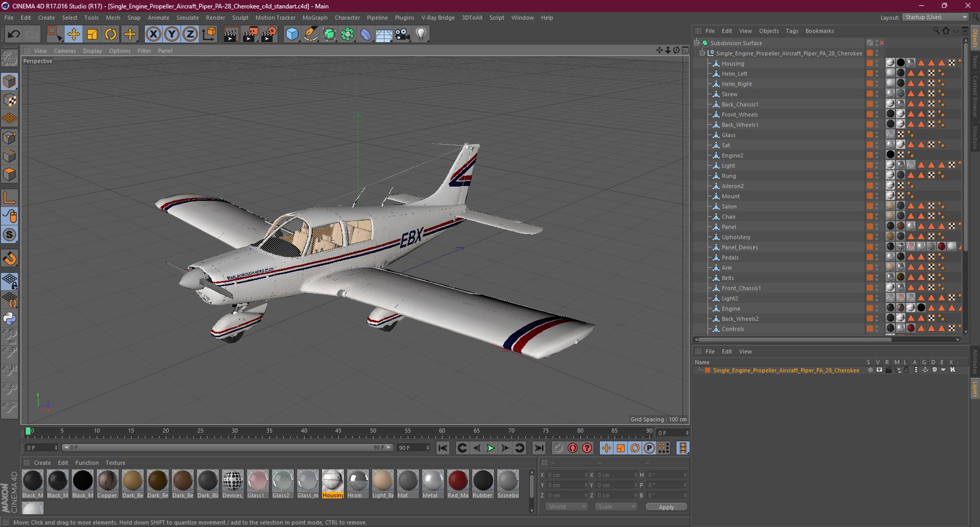Click the Apply button
The height and width of the screenshot is (527, 980).
pyautogui.click(x=666, y=507)
